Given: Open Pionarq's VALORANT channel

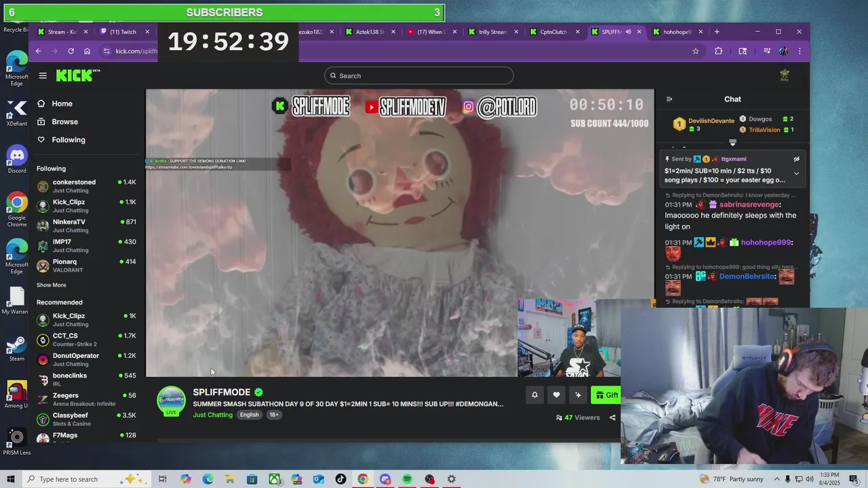Looking at the screenshot, I should pos(86,266).
